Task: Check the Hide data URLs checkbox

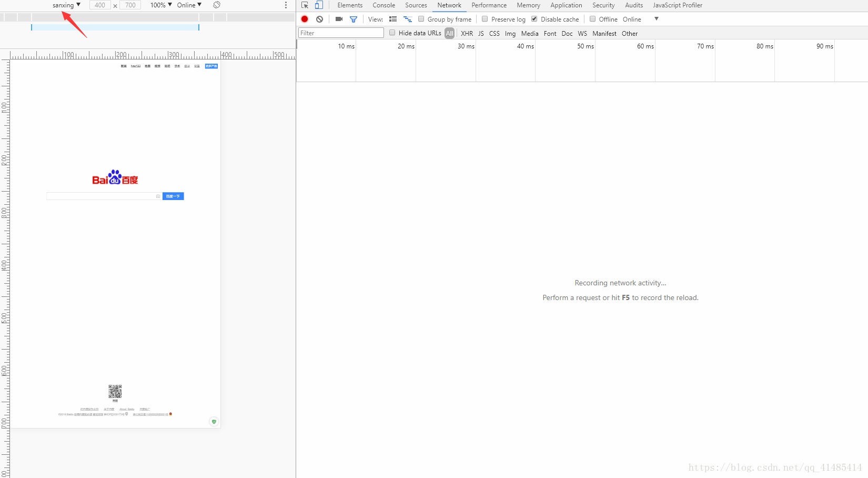Action: pyautogui.click(x=392, y=33)
